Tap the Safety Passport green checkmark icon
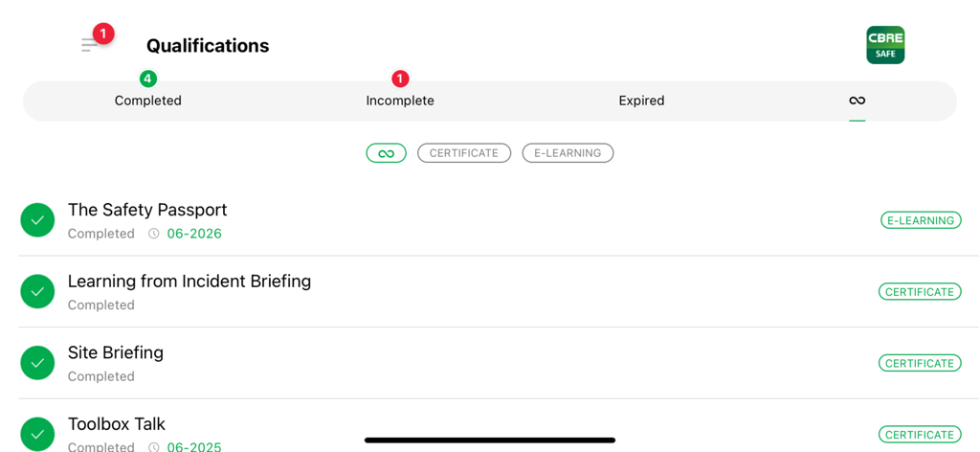 pyautogui.click(x=37, y=220)
